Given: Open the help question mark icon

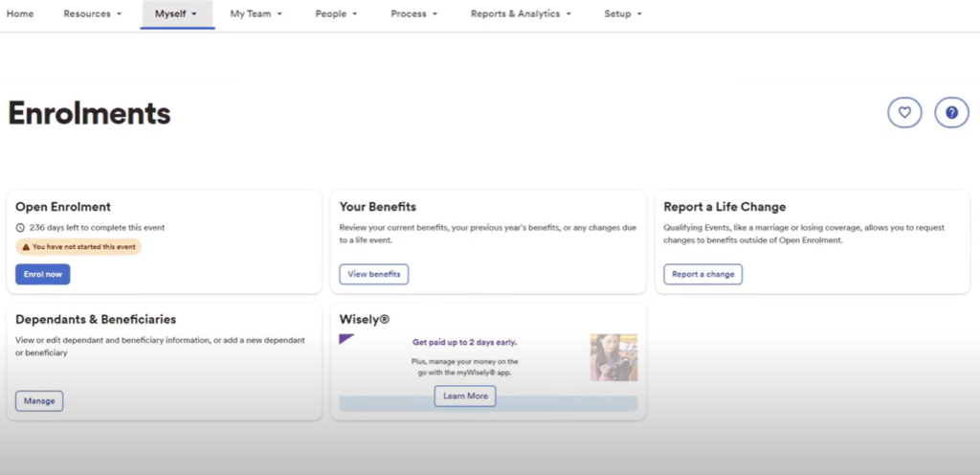Looking at the screenshot, I should coord(951,112).
